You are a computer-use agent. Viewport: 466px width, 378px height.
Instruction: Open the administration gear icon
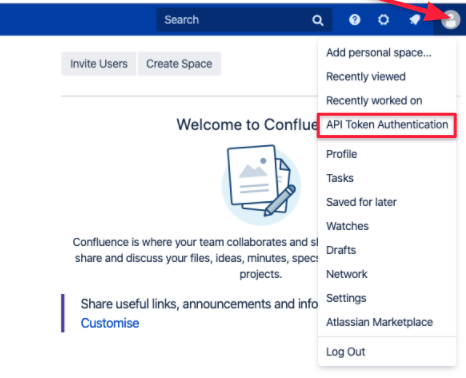coord(383,20)
